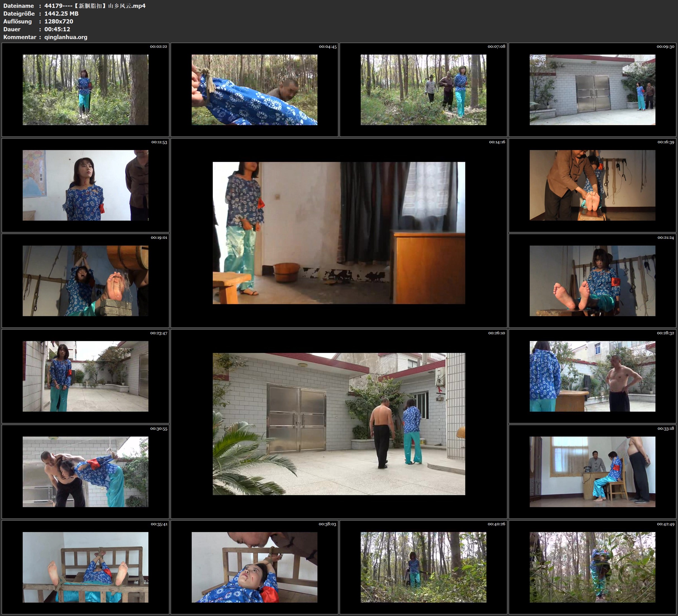Image resolution: width=678 pixels, height=616 pixels.
Task: Click the frame marked 00:21:24
Action: (592, 281)
